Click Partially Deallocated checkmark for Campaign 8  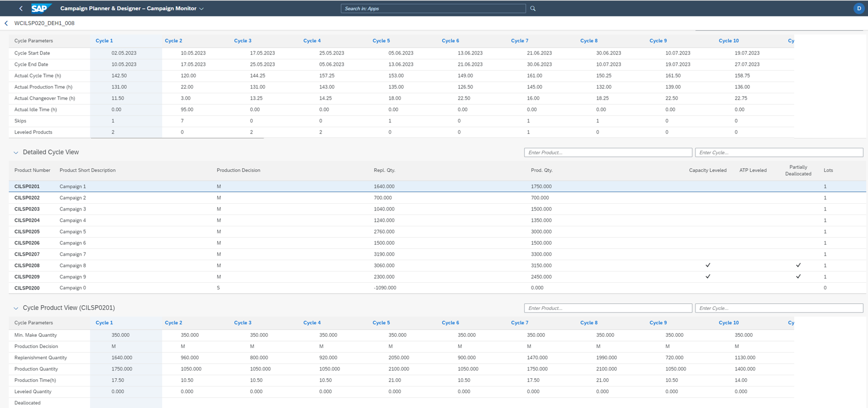pos(798,265)
